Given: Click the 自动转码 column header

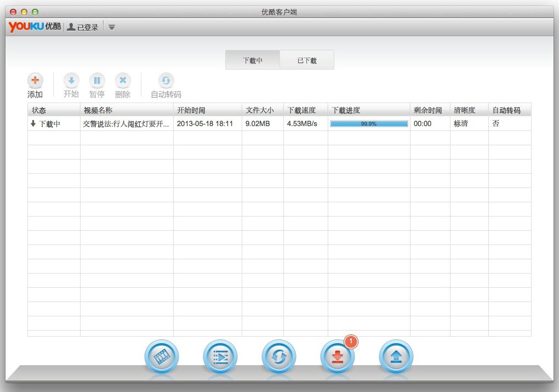Looking at the screenshot, I should [x=510, y=110].
